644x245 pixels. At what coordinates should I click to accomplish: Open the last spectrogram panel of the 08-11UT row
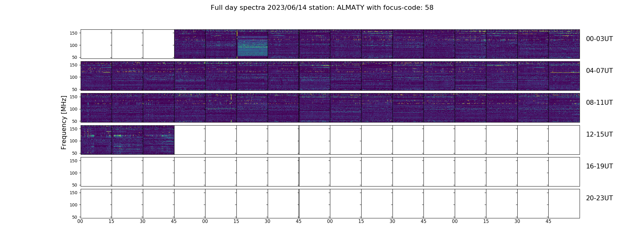564,108
